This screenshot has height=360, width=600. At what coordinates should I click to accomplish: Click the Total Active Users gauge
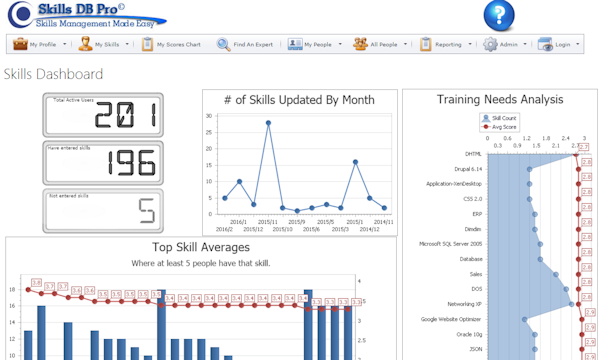pyautogui.click(x=103, y=115)
